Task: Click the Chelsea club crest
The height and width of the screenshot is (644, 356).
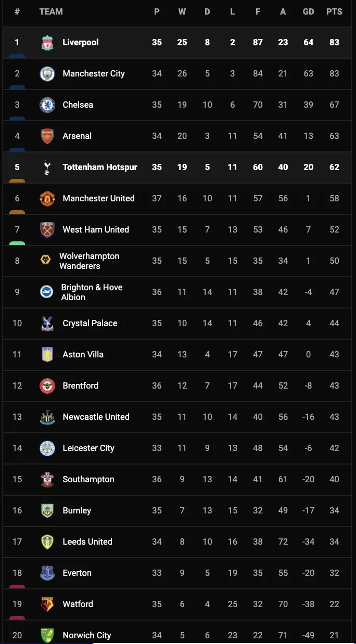Action: pos(47,105)
